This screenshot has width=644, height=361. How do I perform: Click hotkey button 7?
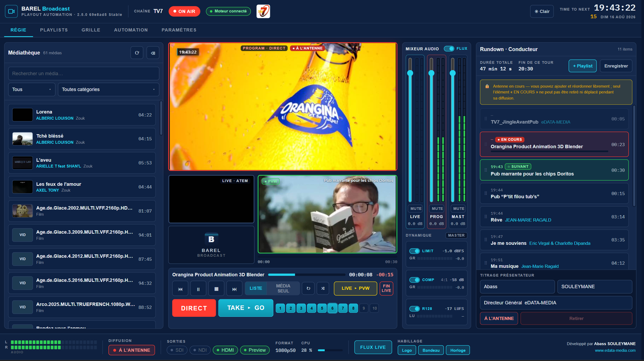343,308
